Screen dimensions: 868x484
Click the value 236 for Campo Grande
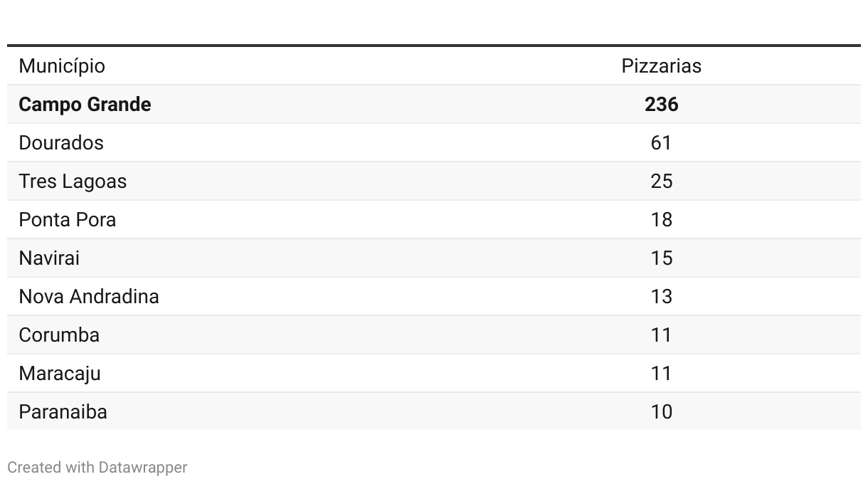pos(661,105)
